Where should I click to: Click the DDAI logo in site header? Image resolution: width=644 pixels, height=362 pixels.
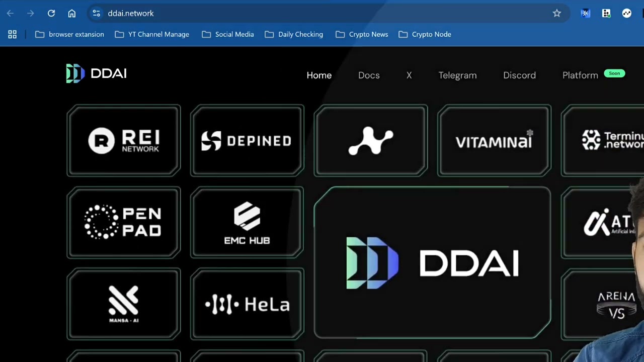pyautogui.click(x=96, y=73)
